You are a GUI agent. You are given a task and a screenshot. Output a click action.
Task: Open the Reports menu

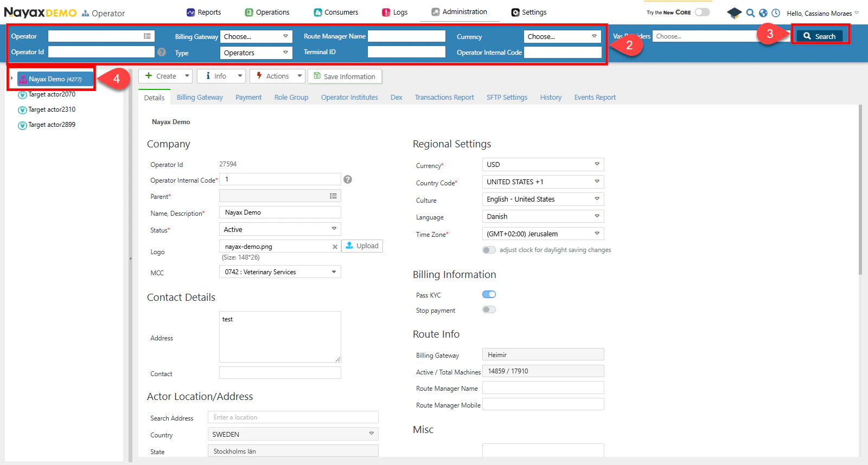click(x=204, y=12)
